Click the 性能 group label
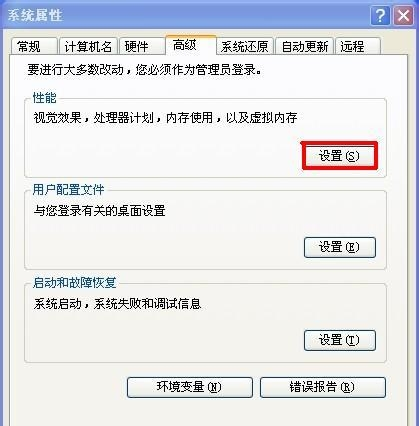 pyautogui.click(x=45, y=98)
